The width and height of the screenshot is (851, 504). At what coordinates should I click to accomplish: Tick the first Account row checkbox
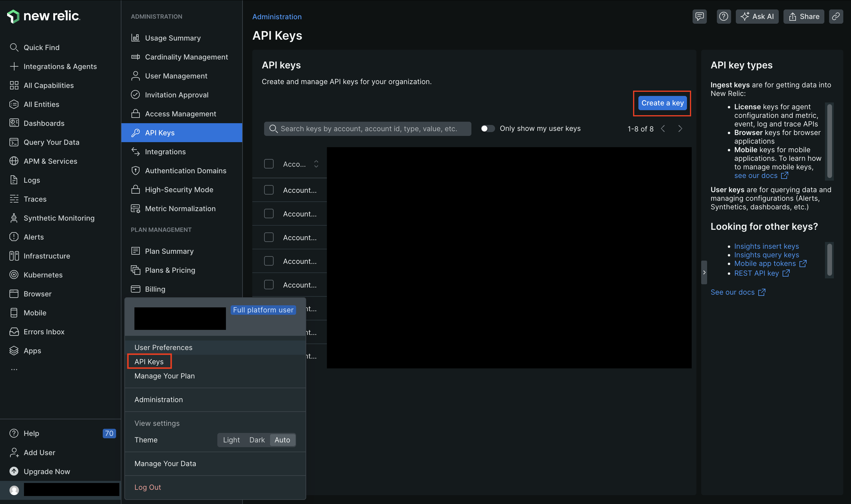coord(269,190)
